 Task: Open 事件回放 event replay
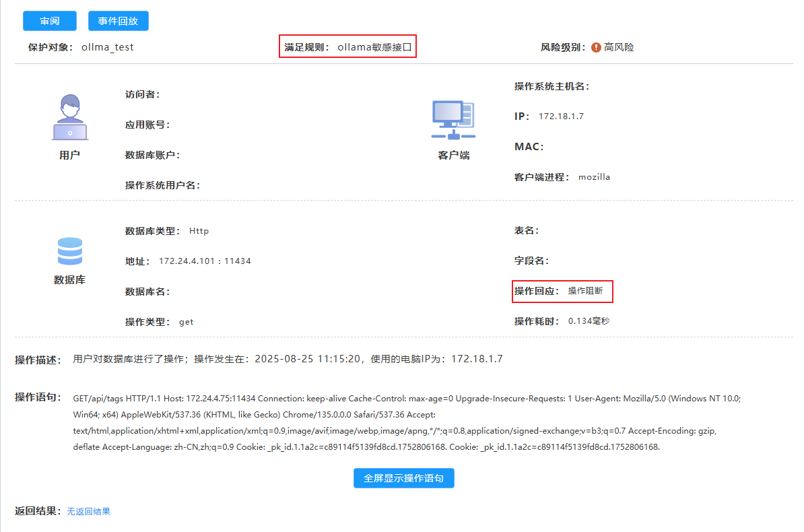118,21
